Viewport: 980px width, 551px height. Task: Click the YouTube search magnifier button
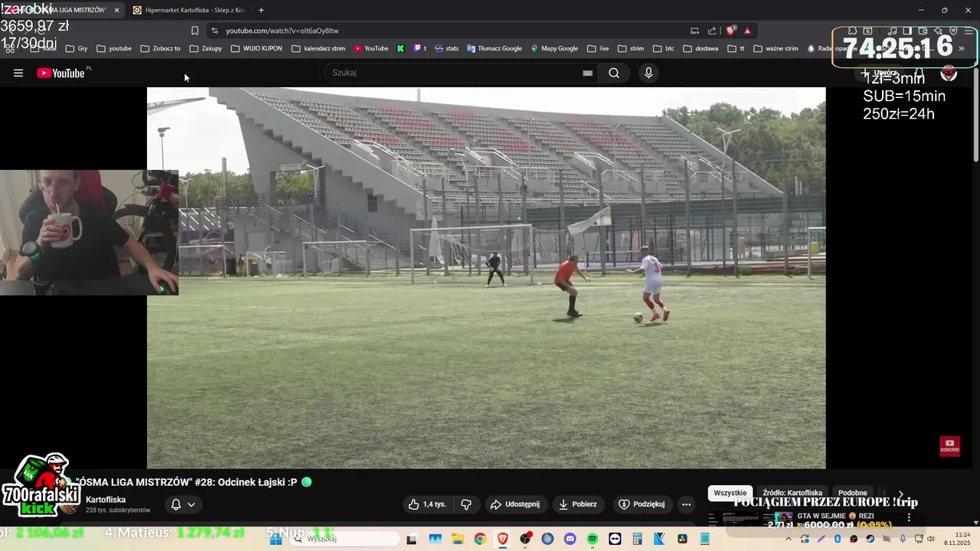pos(614,73)
